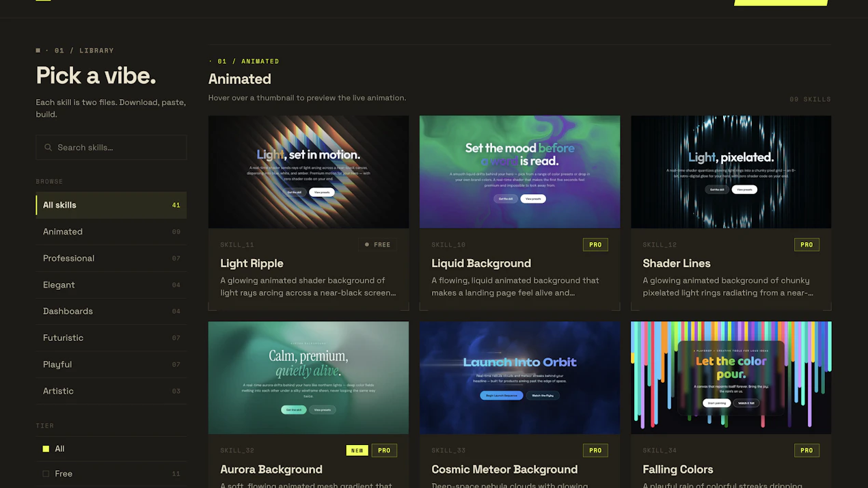
Task: Select the All tier checkbox
Action: [x=46, y=449]
